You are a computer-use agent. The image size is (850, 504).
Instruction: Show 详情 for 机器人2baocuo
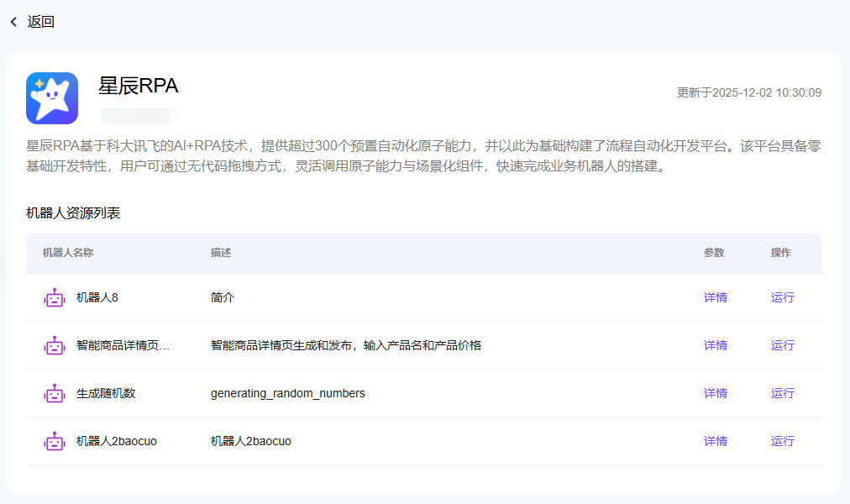715,441
